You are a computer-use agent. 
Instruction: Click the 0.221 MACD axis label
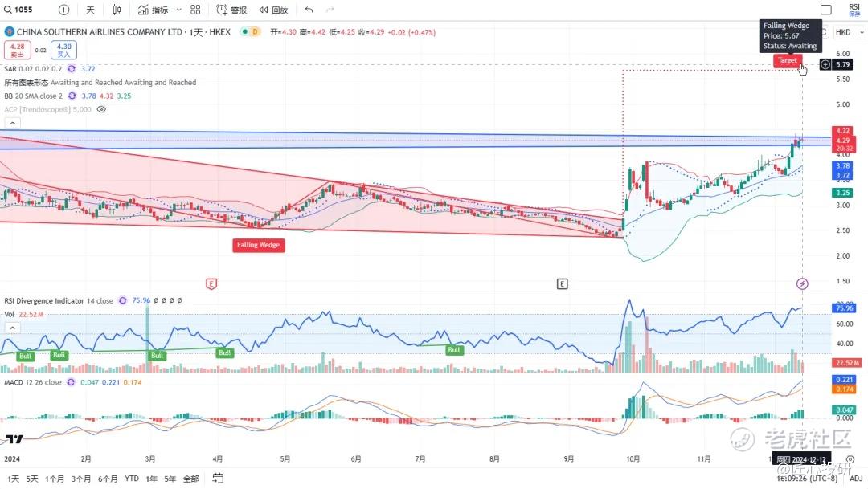pos(844,380)
